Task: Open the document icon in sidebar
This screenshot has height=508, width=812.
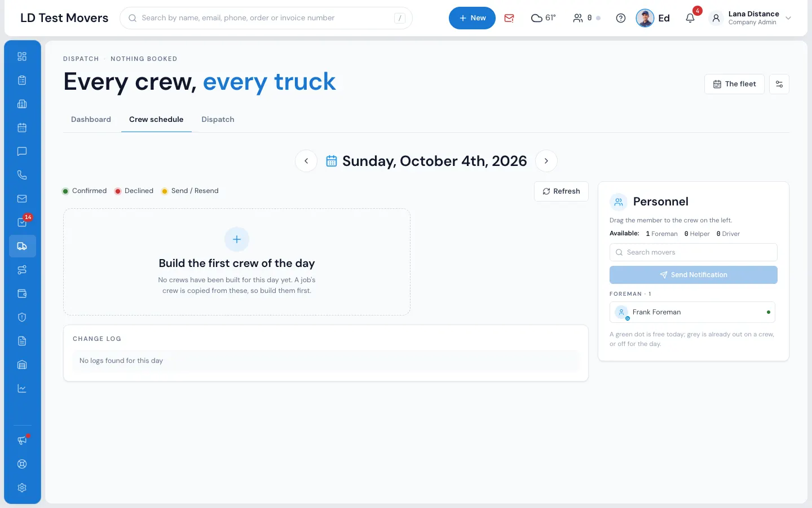Action: coord(22,341)
